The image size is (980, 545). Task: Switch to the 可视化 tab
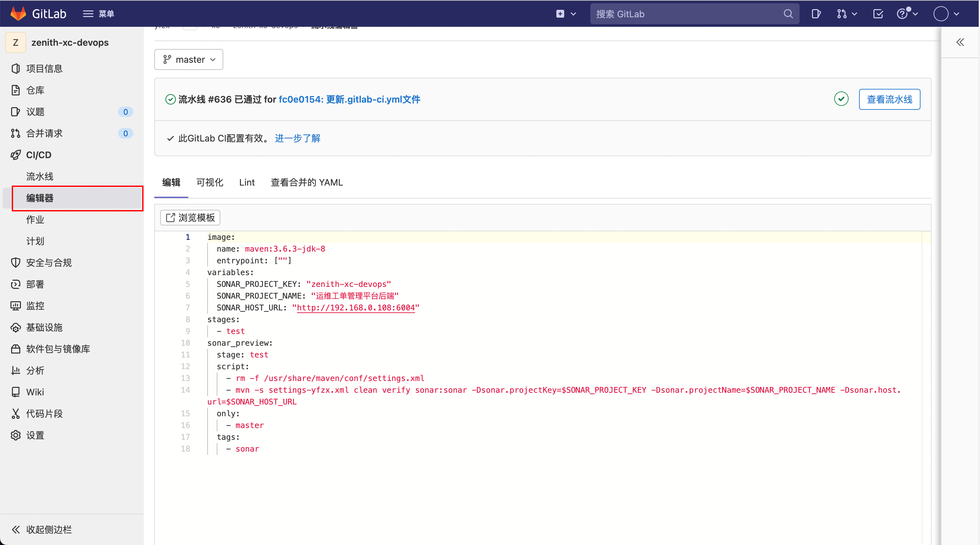click(x=210, y=182)
